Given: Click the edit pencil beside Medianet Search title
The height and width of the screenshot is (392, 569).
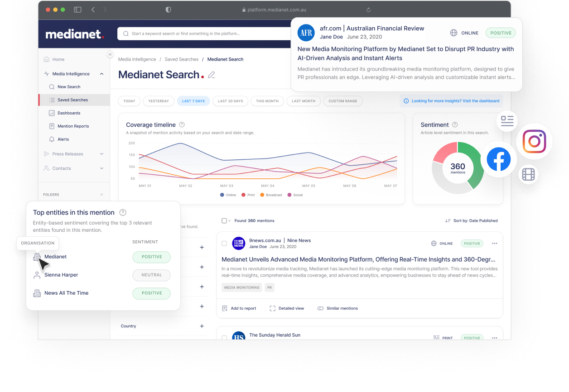Looking at the screenshot, I should [211, 75].
